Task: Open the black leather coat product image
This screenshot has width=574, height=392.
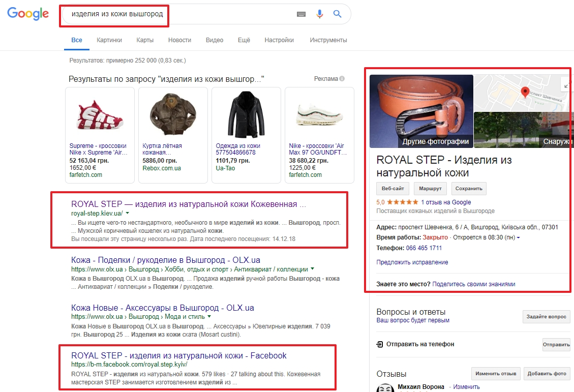Action: pyautogui.click(x=246, y=114)
